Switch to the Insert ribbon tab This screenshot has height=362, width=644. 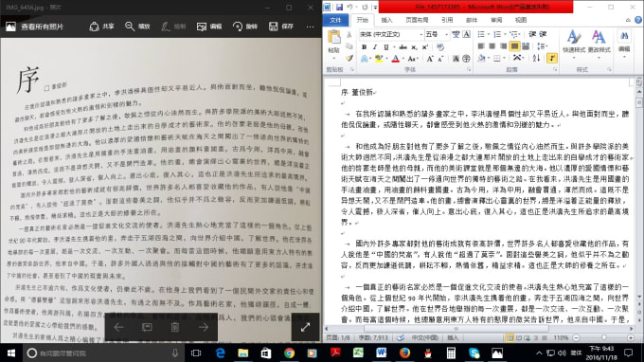pos(386,20)
